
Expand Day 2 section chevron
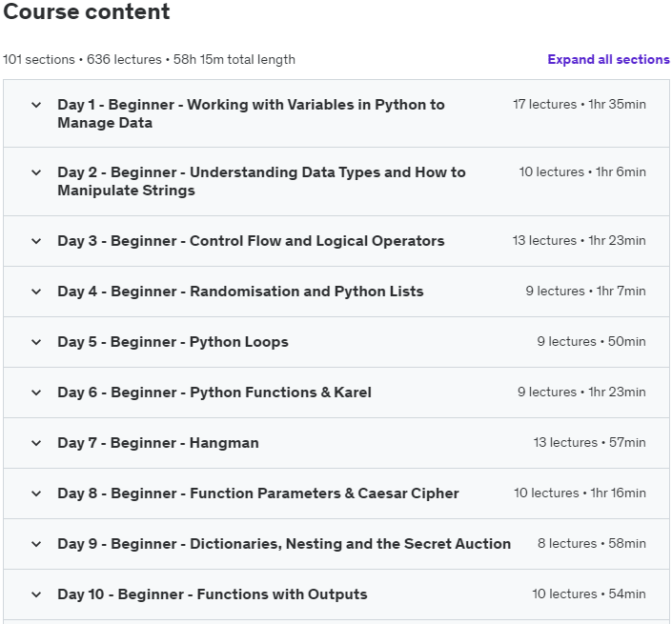(x=36, y=172)
